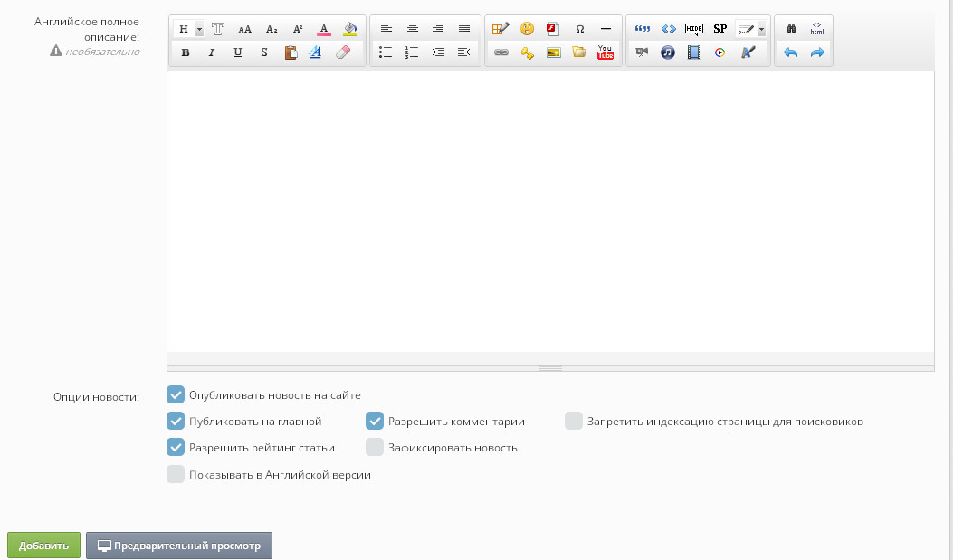Disable Разрешить комментарии checkbox

pos(375,421)
